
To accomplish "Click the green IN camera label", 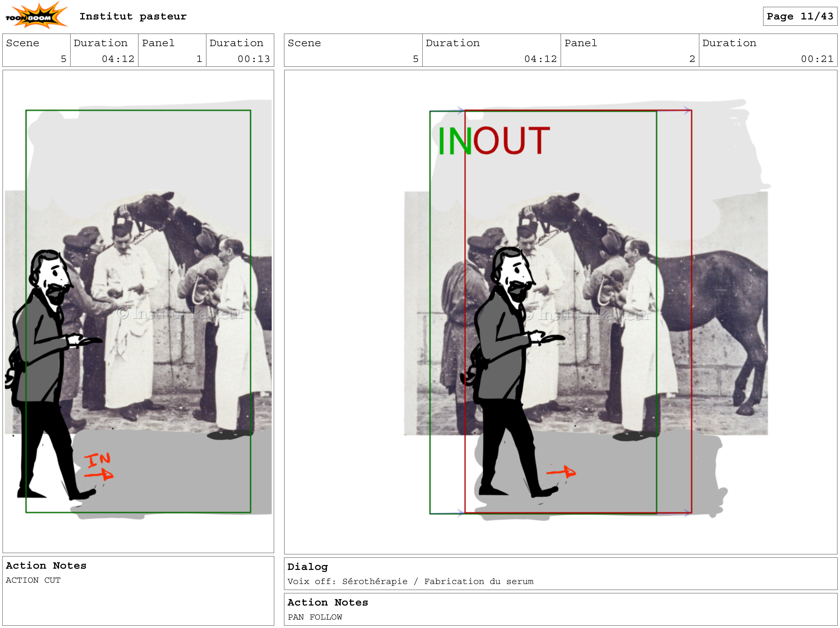I will [x=454, y=141].
